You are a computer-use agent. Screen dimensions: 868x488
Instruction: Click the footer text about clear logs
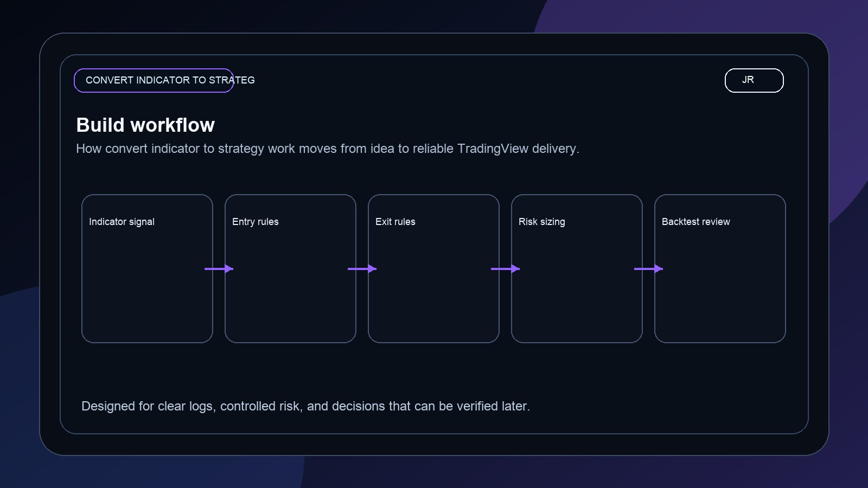307,406
